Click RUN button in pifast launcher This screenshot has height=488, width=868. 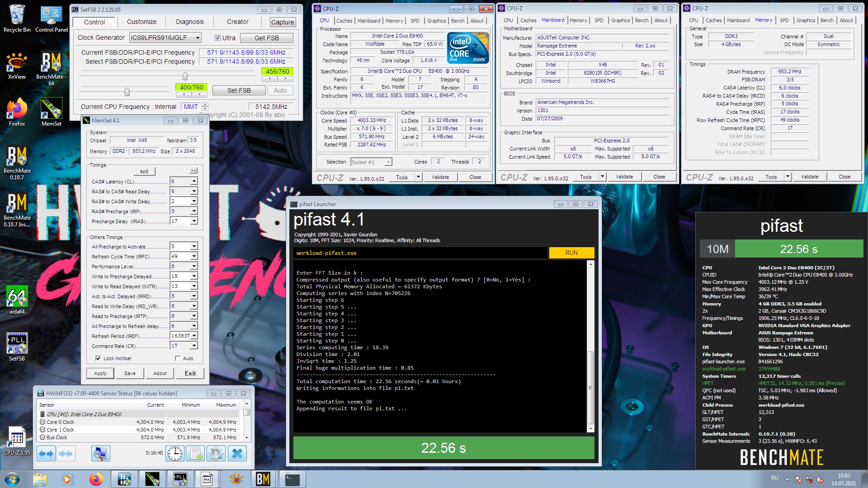click(571, 253)
